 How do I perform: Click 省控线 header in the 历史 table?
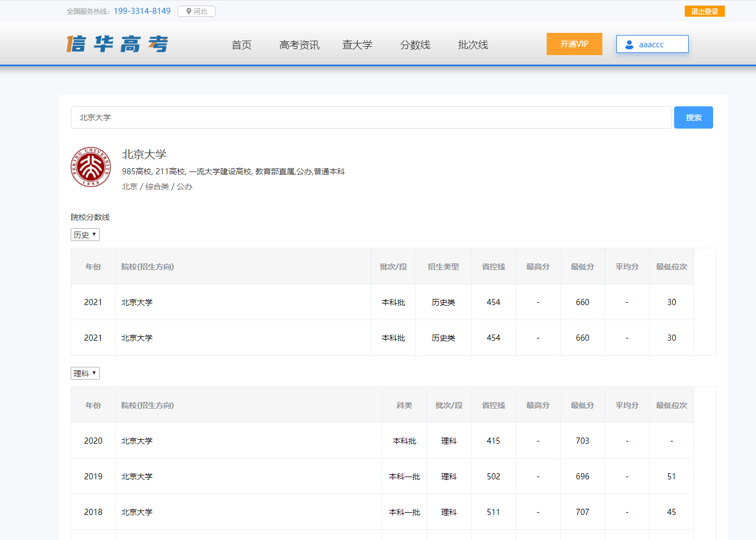coord(493,267)
